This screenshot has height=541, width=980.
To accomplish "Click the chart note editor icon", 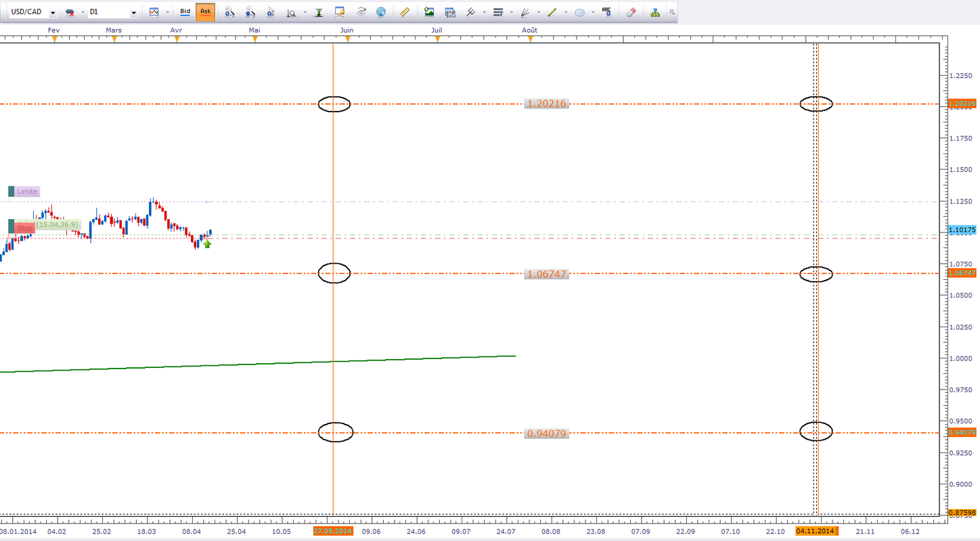I will tap(340, 12).
